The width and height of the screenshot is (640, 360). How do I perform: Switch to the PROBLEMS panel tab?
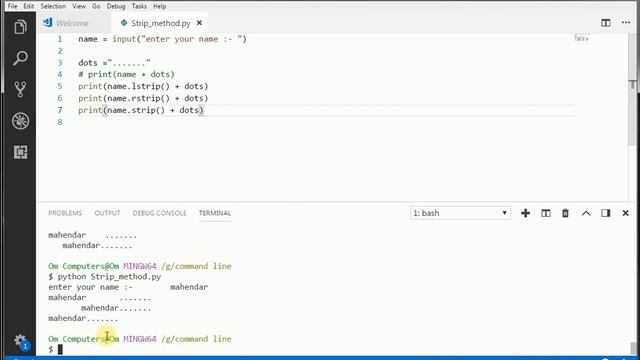(x=65, y=213)
